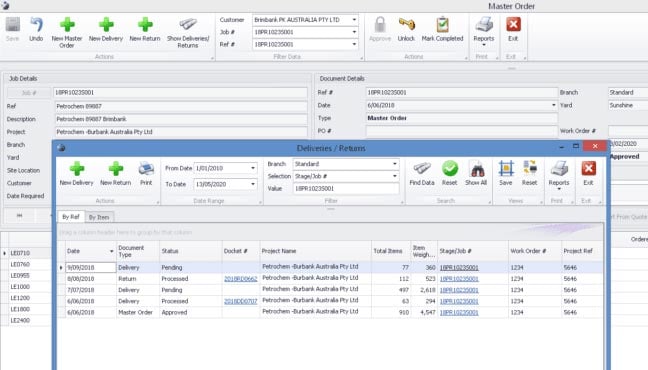Sort by Status column header
The height and width of the screenshot is (370, 648).
click(191, 251)
